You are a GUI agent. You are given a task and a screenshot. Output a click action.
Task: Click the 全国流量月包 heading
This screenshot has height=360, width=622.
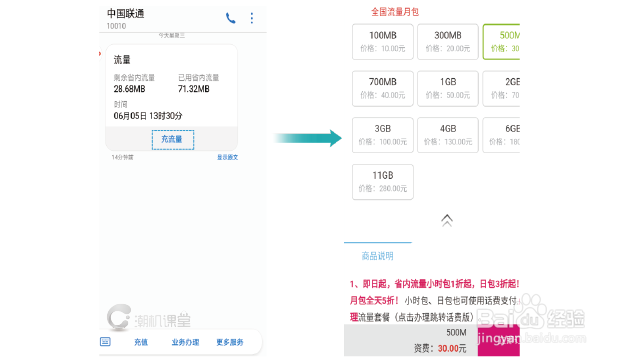coord(395,12)
